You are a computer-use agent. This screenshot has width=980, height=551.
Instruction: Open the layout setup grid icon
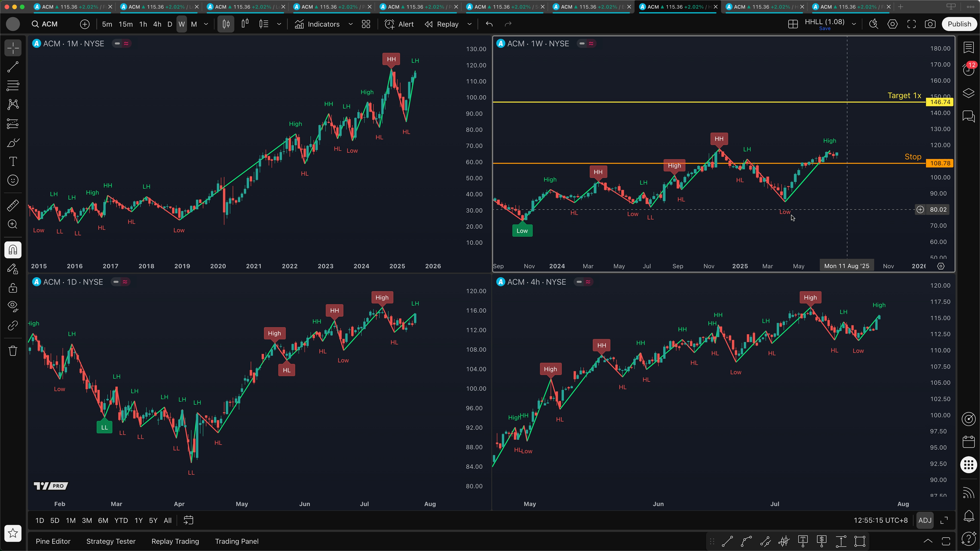pos(793,24)
